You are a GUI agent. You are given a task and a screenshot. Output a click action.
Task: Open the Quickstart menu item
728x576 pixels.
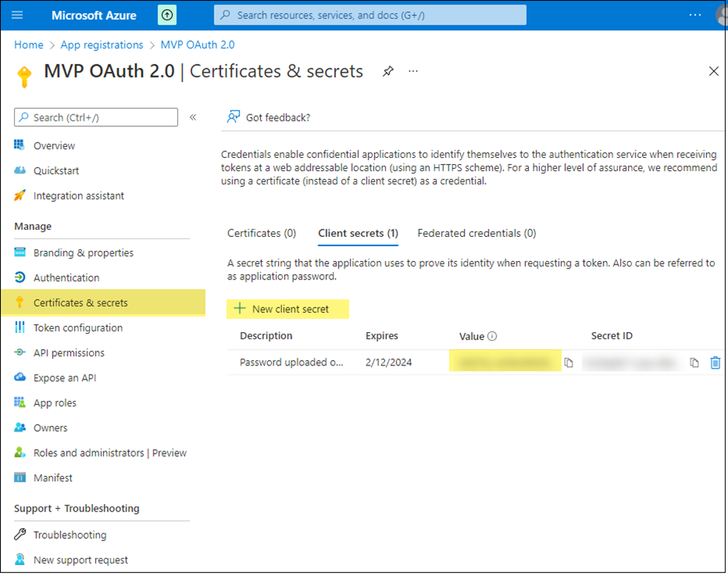click(x=57, y=171)
